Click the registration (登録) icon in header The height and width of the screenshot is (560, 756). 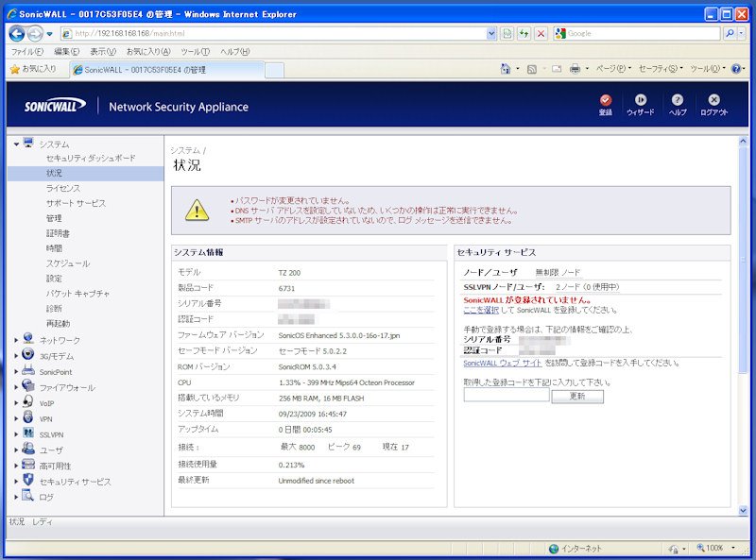coord(606,100)
